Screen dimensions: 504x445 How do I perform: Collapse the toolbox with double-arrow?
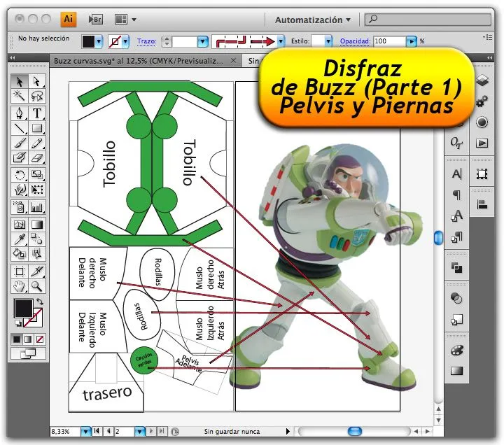pyautogui.click(x=13, y=58)
